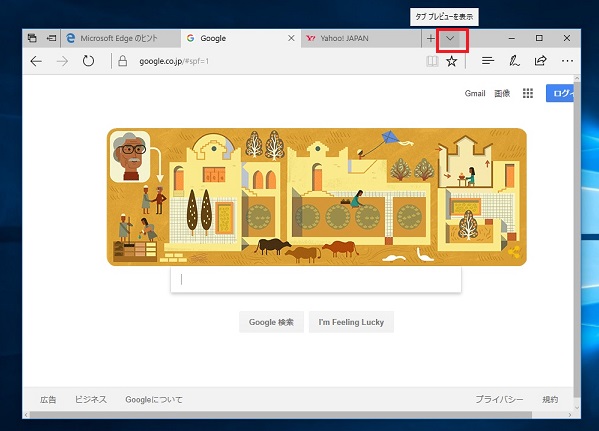
Task: Click the scroll-up arrow on the vertical scrollbar
Action: tap(577, 78)
